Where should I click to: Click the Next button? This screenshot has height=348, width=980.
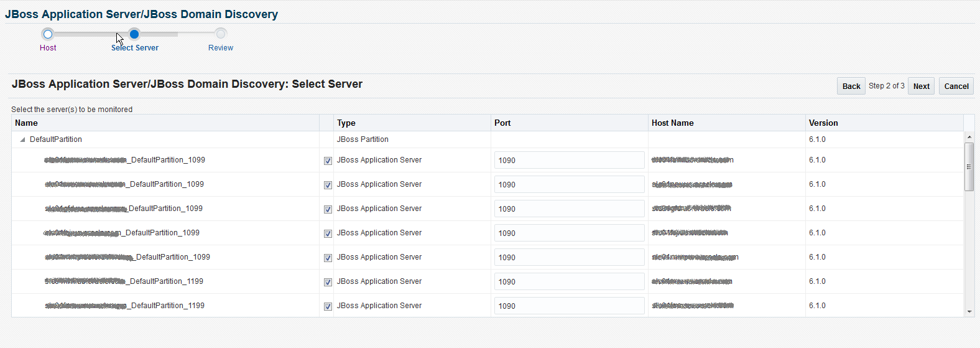tap(922, 86)
